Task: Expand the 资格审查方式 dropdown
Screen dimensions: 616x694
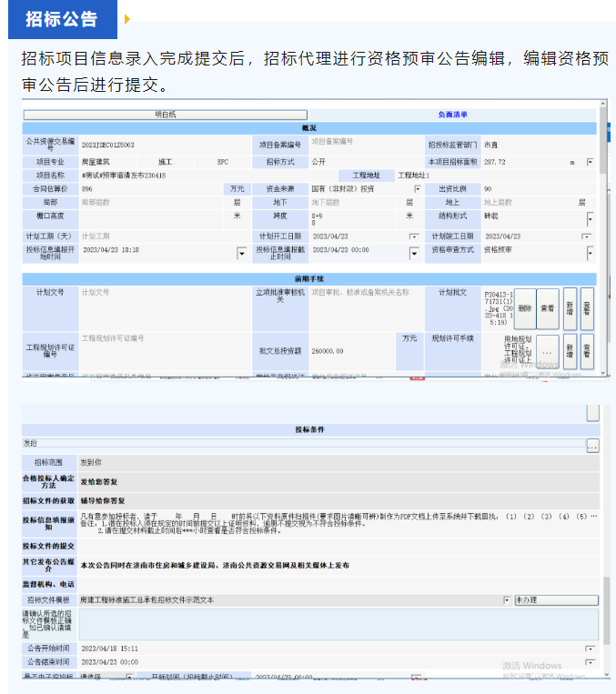Action: tap(590, 253)
